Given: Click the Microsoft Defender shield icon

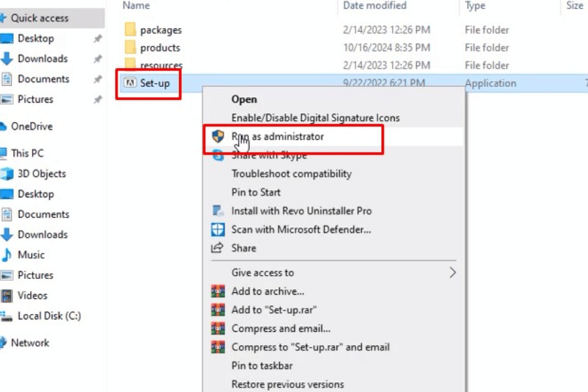Looking at the screenshot, I should (x=218, y=229).
